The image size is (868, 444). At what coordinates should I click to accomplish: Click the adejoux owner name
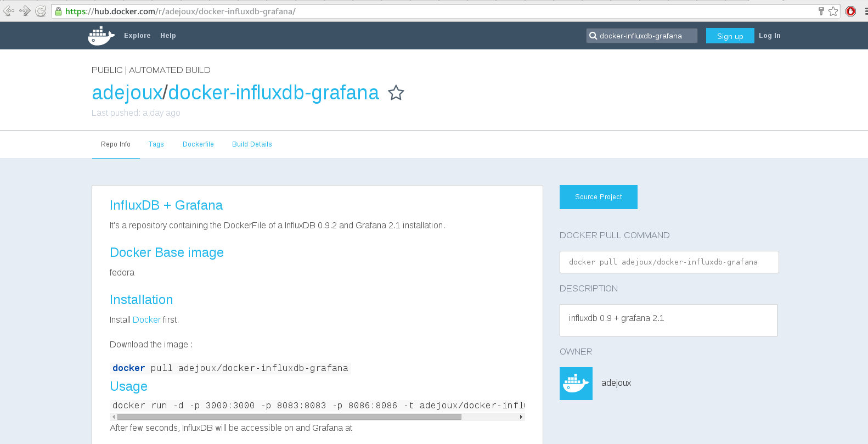coord(616,383)
